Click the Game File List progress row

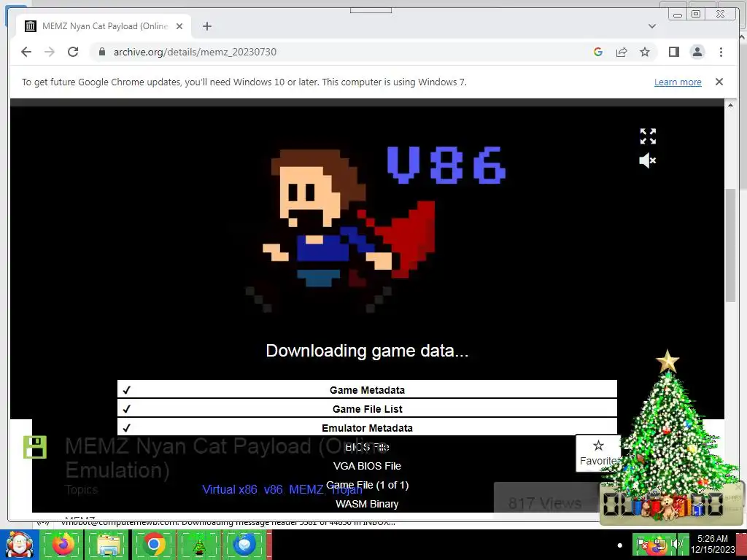[367, 409]
